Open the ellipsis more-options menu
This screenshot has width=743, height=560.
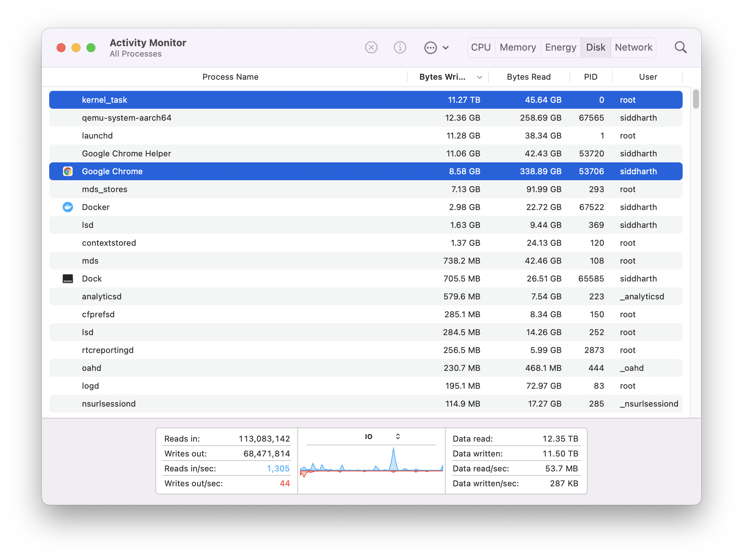click(x=431, y=48)
